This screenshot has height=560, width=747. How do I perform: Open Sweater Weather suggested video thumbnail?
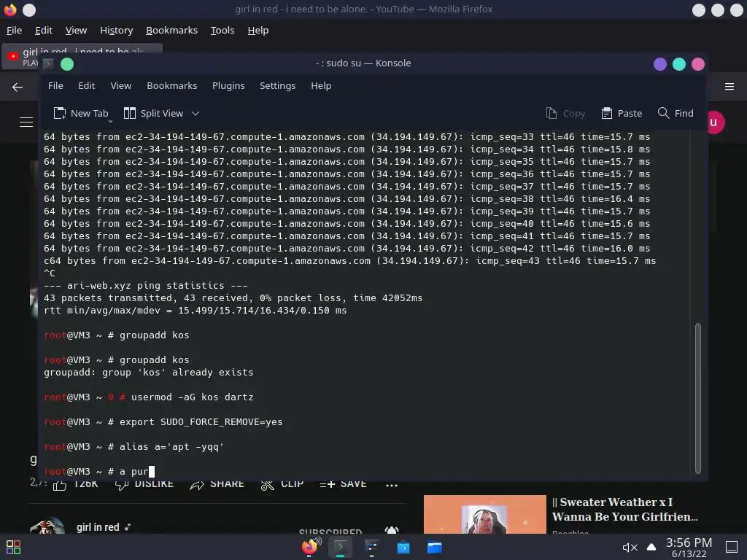pyautogui.click(x=485, y=514)
